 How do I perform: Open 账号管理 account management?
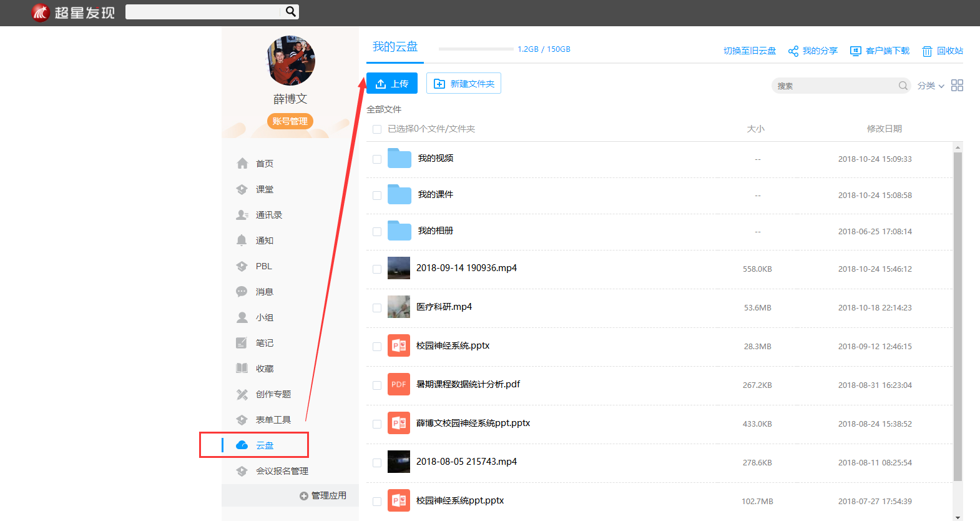coord(290,121)
